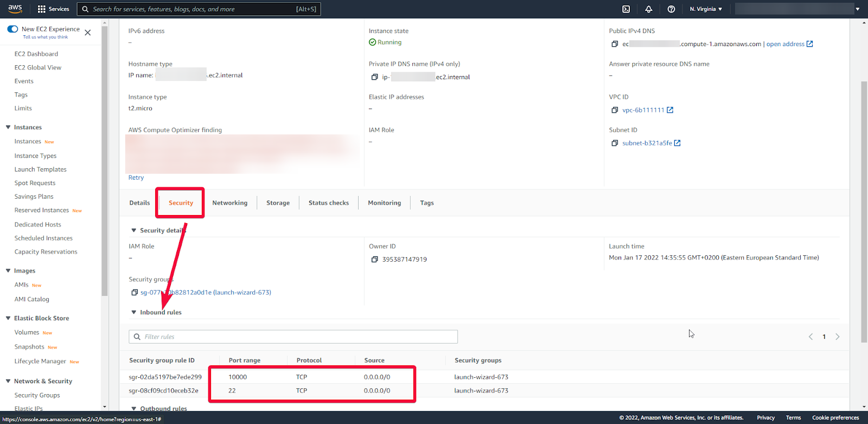
Task: Copy the Owner ID 395387147919
Action: point(374,260)
